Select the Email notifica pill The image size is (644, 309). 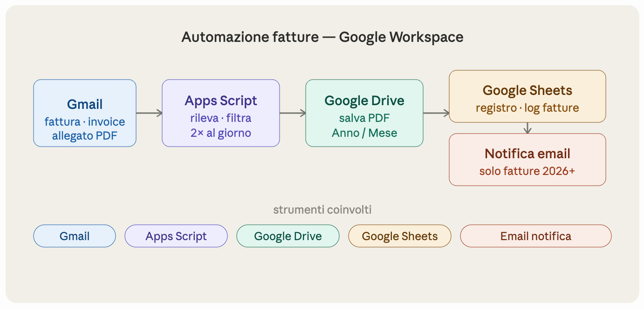pos(536,236)
